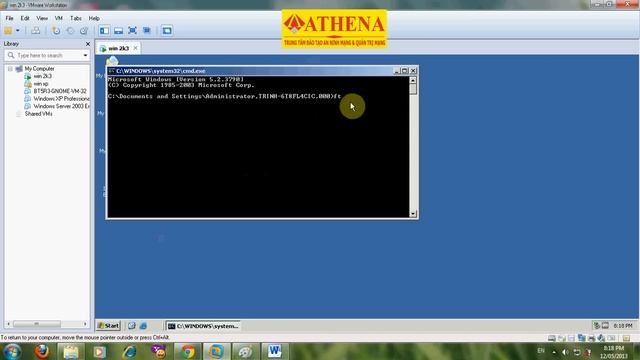Close the win 2k3 tab

136,48
